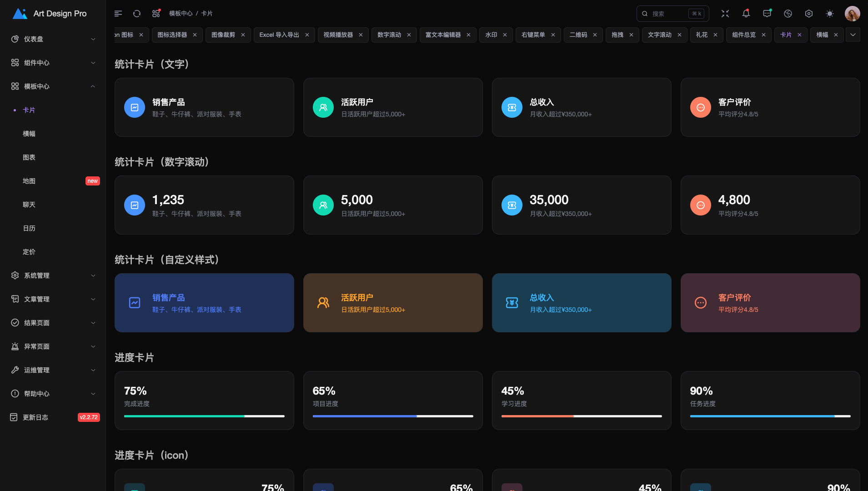Expand the 系统管理 menu

[53, 276]
